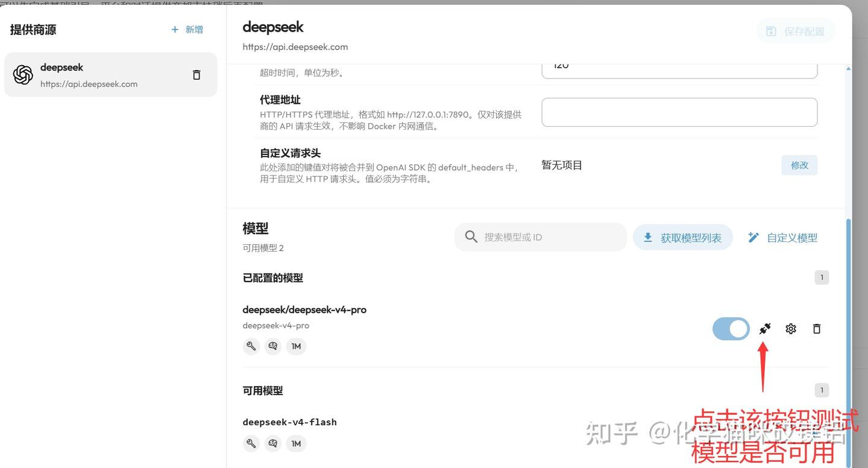Click the deepseek/deepseek-v4-pro model title
The height and width of the screenshot is (468, 868).
(x=304, y=310)
